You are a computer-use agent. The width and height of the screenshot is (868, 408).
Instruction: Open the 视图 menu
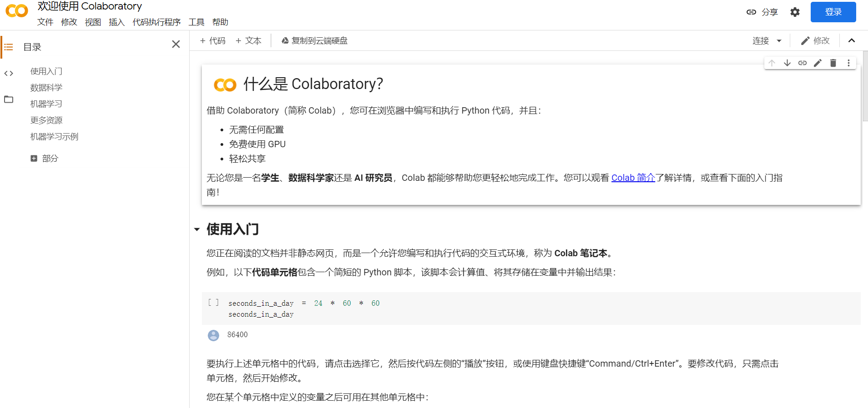(93, 22)
